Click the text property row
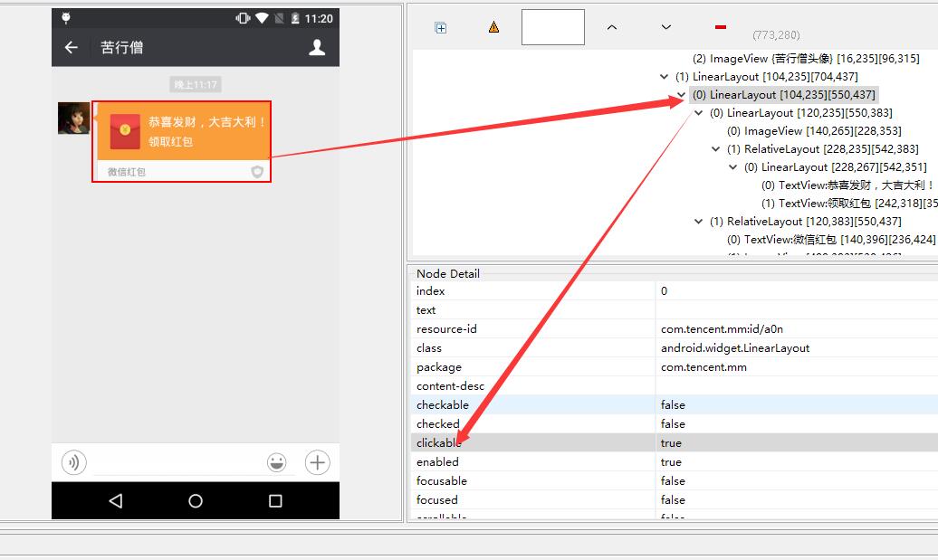The image size is (938, 560). 675,310
